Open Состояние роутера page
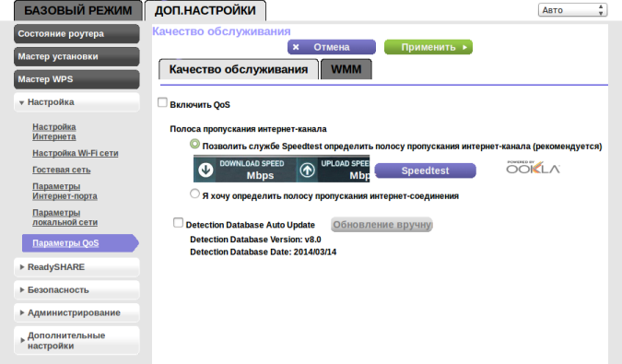 tap(76, 34)
